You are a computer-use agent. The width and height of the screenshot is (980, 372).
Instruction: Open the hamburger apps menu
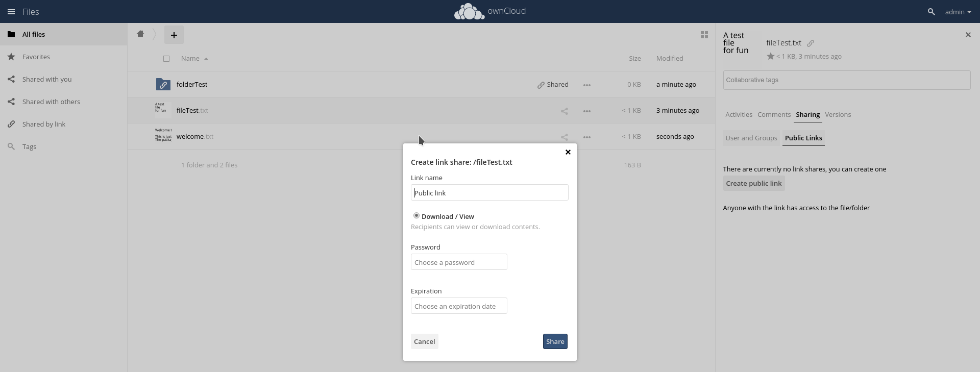[x=11, y=12]
